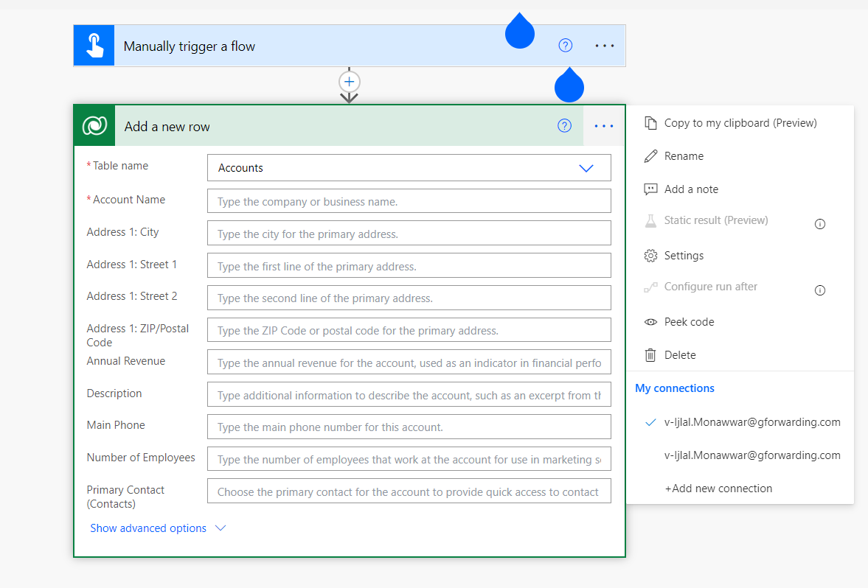868x588 pixels.
Task: Click the trash icon next to Delete
Action: [x=650, y=354]
